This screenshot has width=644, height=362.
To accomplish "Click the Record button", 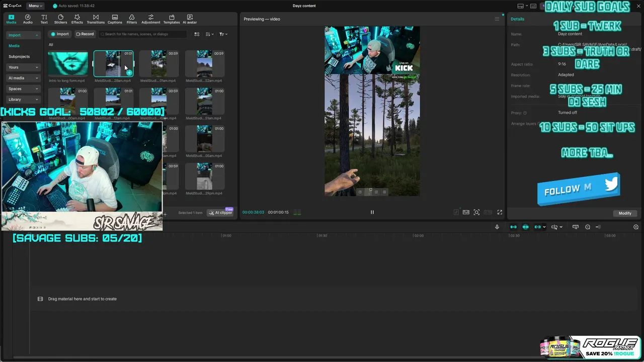I will tap(85, 34).
